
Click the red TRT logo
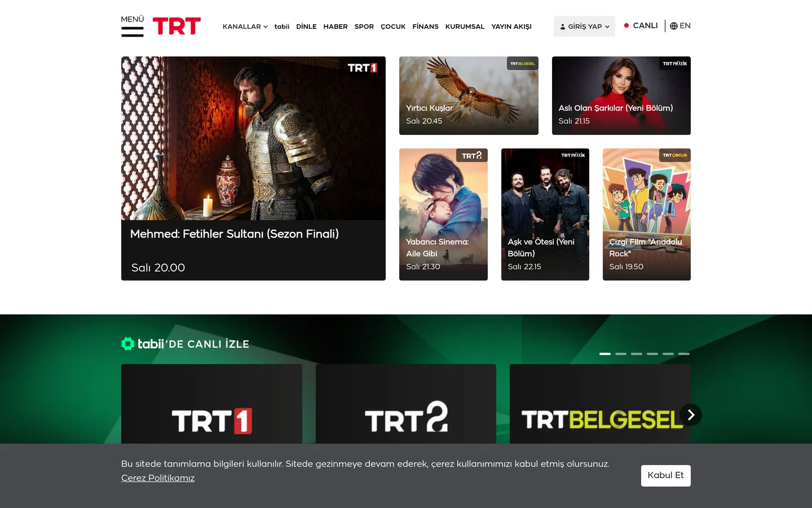(x=176, y=26)
